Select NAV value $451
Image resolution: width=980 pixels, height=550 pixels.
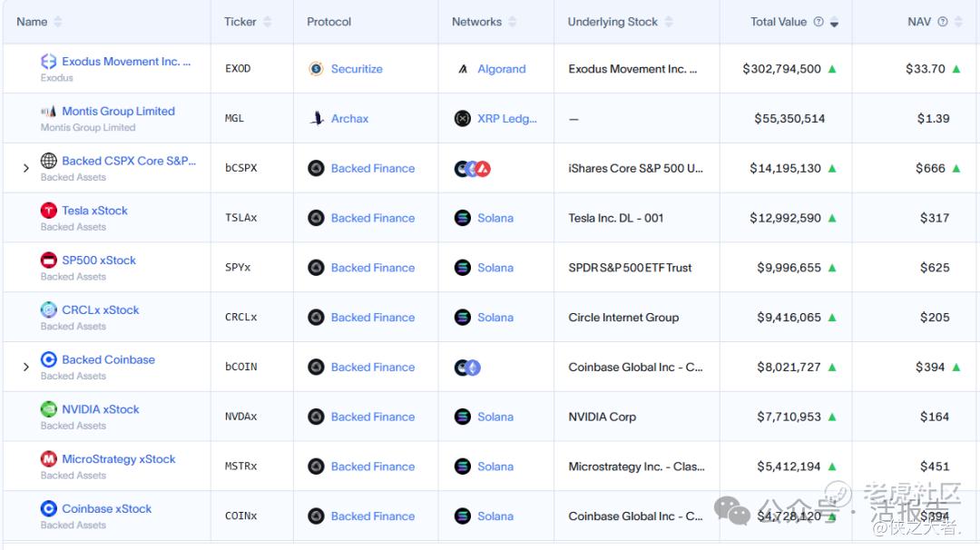935,467
